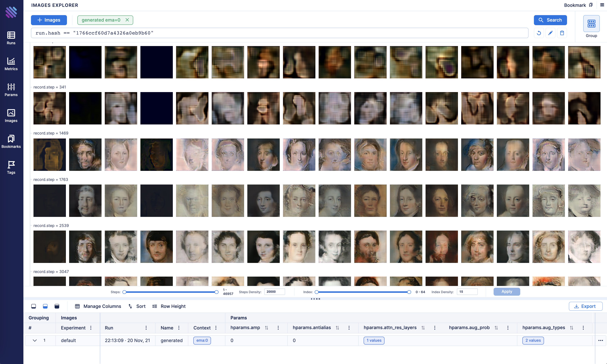Add images with the + Images button
This screenshot has height=364, width=607.
[49, 20]
